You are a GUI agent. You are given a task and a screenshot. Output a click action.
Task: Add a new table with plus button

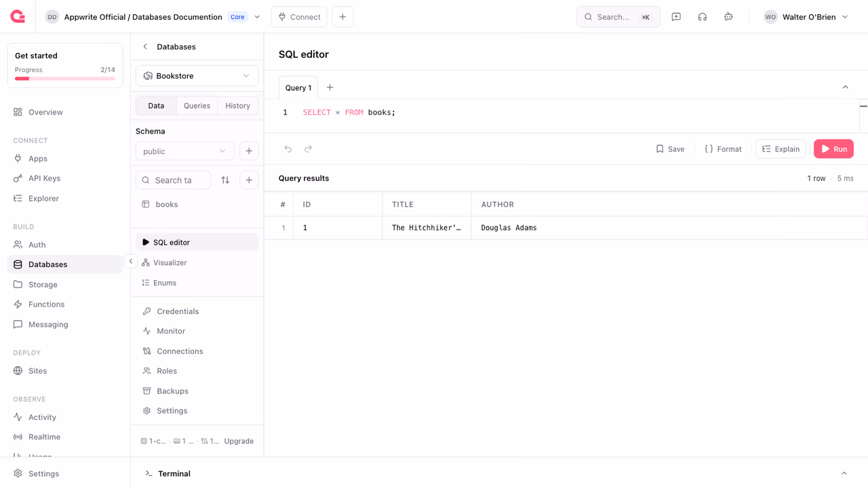coord(249,180)
